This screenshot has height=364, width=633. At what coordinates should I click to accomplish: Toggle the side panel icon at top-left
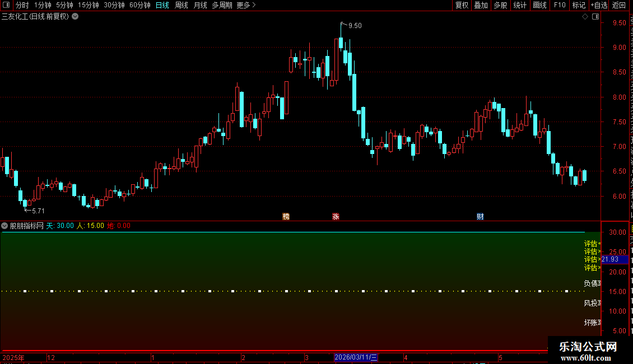tap(6, 5)
